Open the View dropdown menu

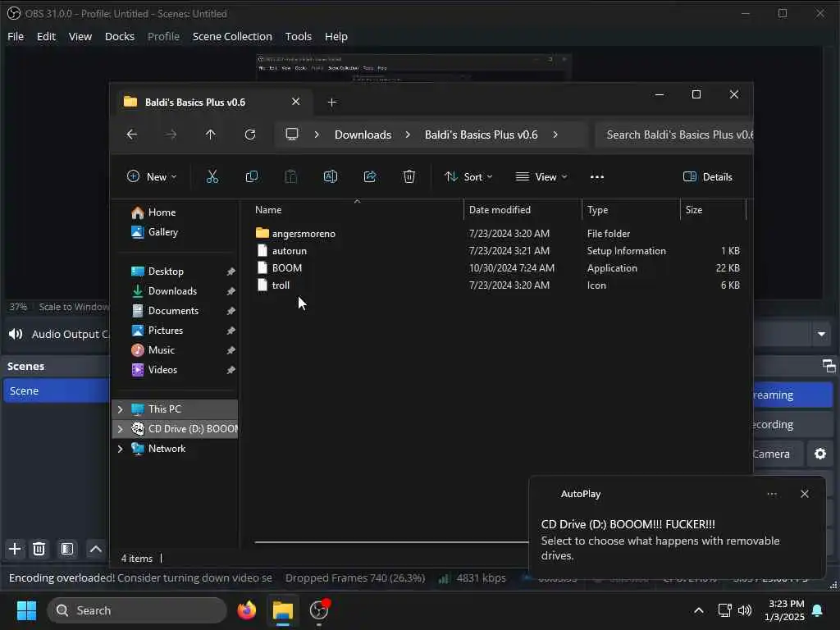tap(541, 177)
